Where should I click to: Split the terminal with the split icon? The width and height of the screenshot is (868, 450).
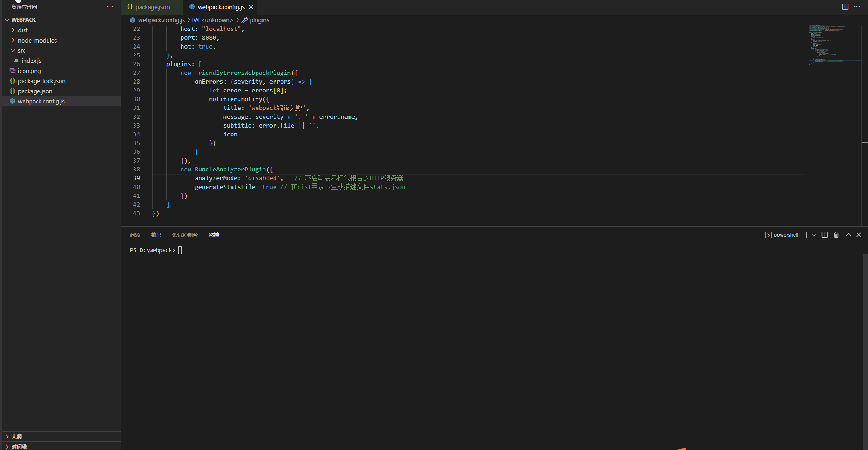point(825,235)
